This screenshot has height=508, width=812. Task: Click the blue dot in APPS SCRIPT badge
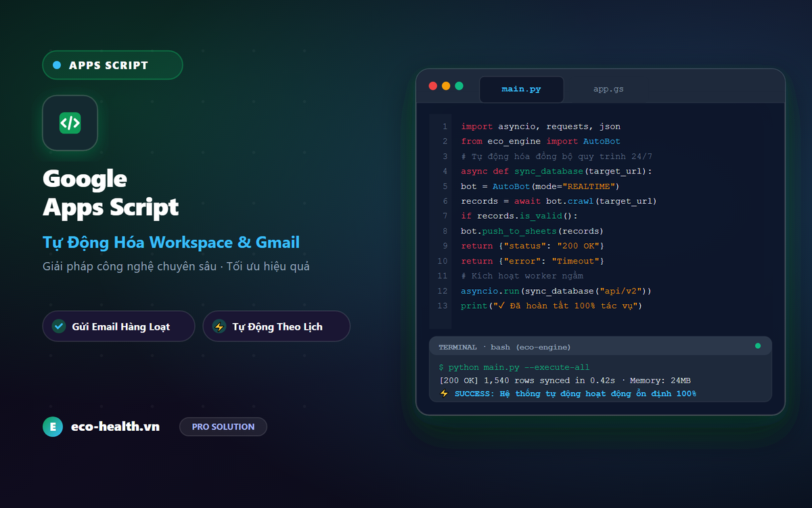point(56,65)
